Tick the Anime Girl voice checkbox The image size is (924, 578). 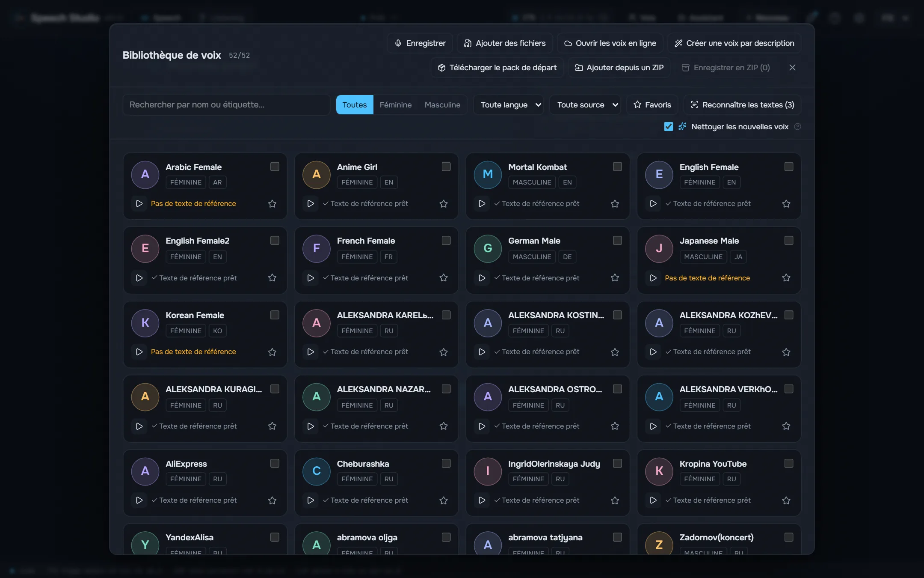[446, 167]
